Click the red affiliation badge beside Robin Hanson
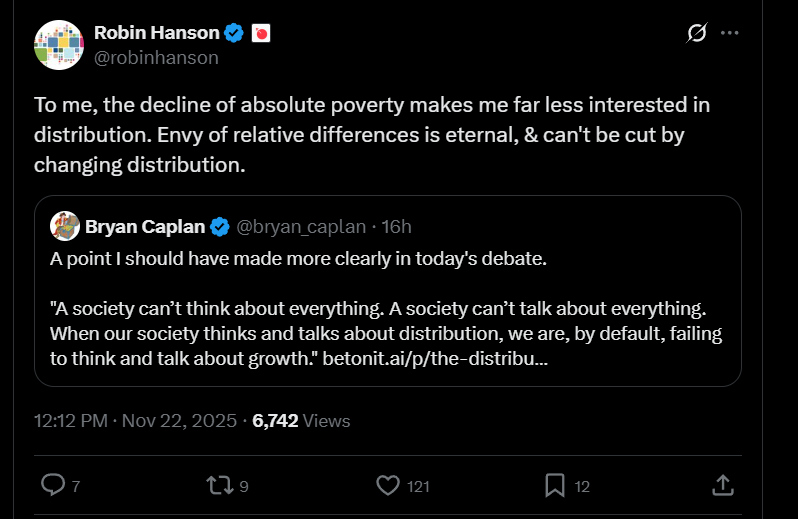 [262, 33]
